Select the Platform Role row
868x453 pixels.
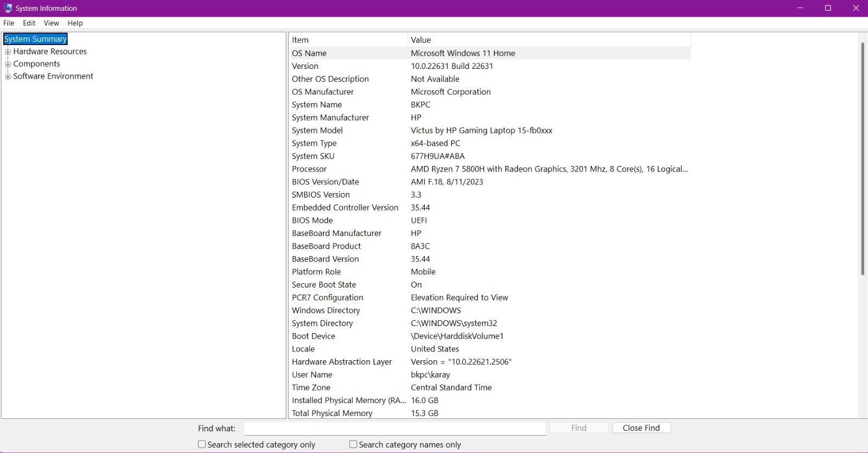(489, 272)
